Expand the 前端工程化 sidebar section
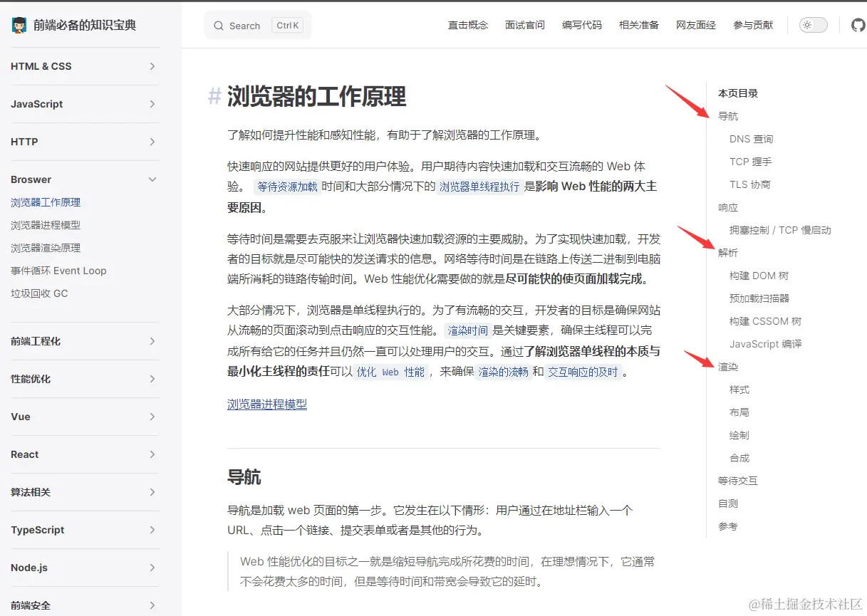The width and height of the screenshot is (867, 616). 85,341
